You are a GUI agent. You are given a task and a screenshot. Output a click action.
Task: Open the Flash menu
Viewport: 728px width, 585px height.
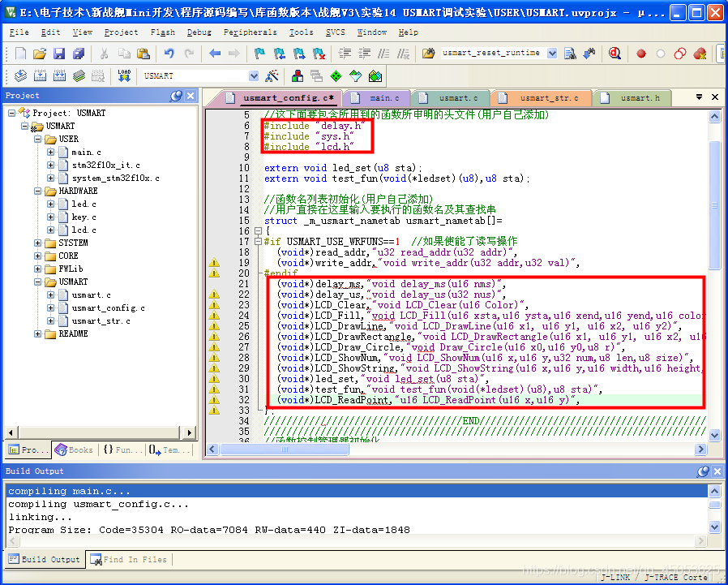coord(162,32)
